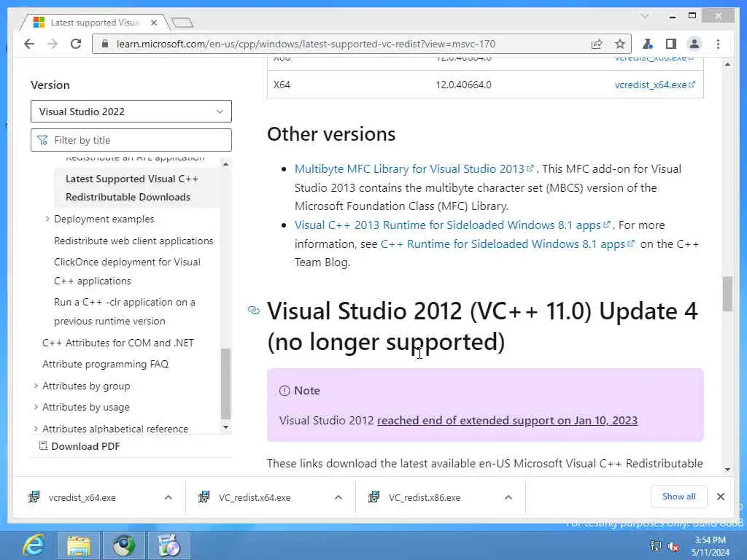This screenshot has height=560, width=747.
Task: Click page scroll down arrow
Action: pyautogui.click(x=727, y=469)
